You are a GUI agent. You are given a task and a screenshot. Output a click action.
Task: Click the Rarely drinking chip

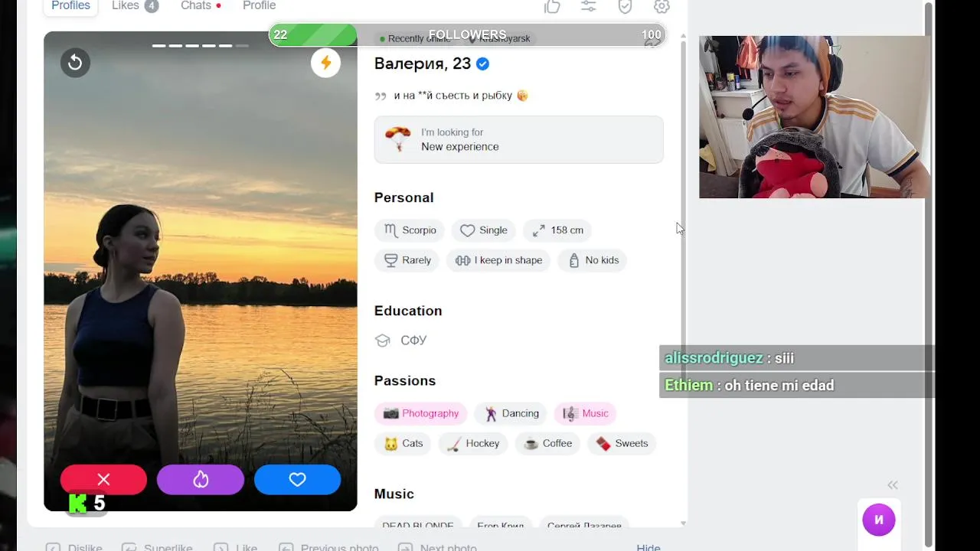407,260
